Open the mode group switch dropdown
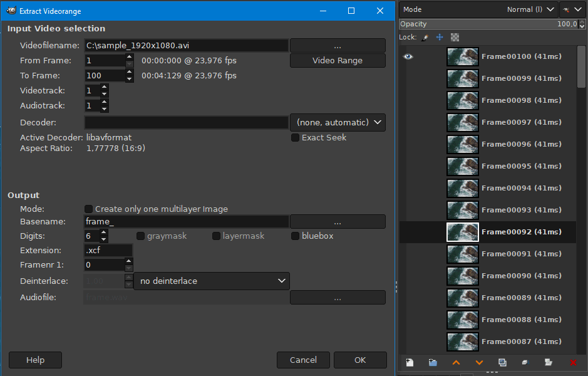The height and width of the screenshot is (376, 588). click(x=573, y=10)
